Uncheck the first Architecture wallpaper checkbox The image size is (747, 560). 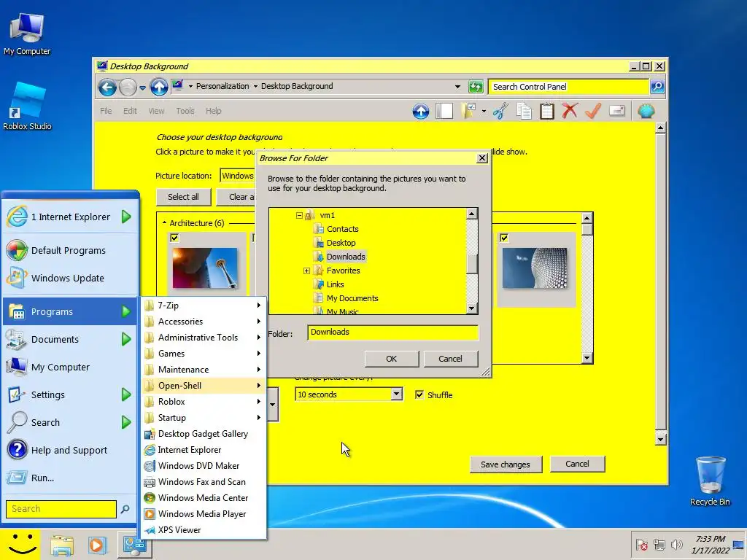(174, 238)
